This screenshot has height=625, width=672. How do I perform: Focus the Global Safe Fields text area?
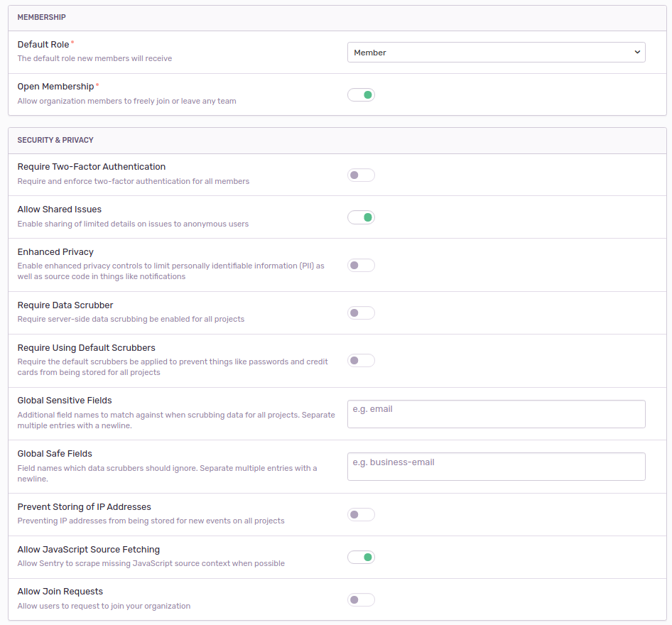pyautogui.click(x=496, y=467)
